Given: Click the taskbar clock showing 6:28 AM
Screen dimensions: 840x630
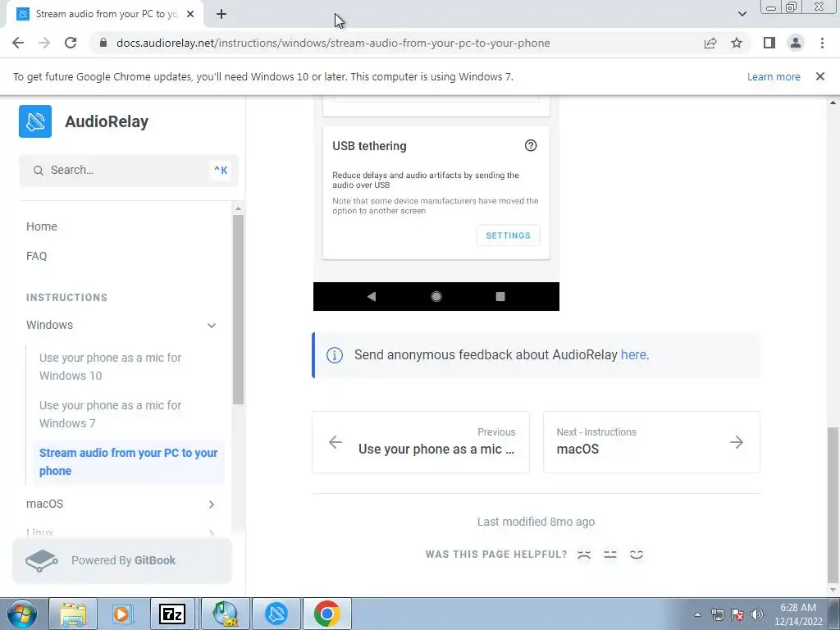Looking at the screenshot, I should click(798, 614).
